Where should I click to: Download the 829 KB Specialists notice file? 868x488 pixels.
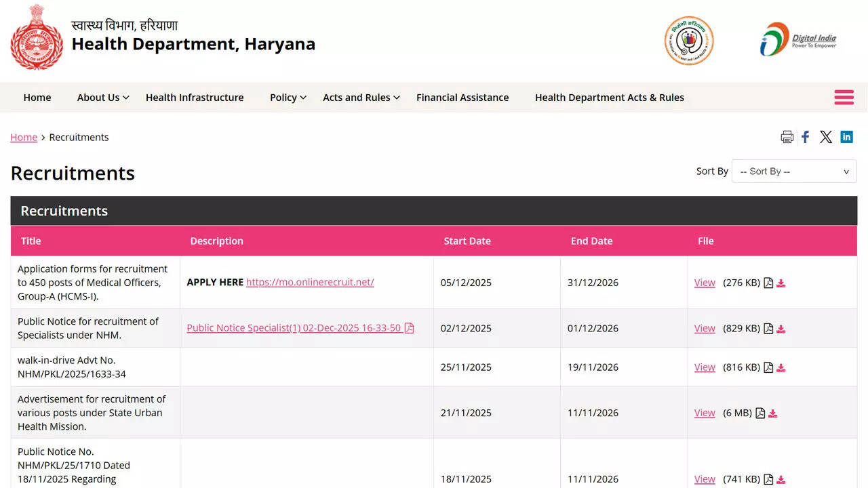781,329
